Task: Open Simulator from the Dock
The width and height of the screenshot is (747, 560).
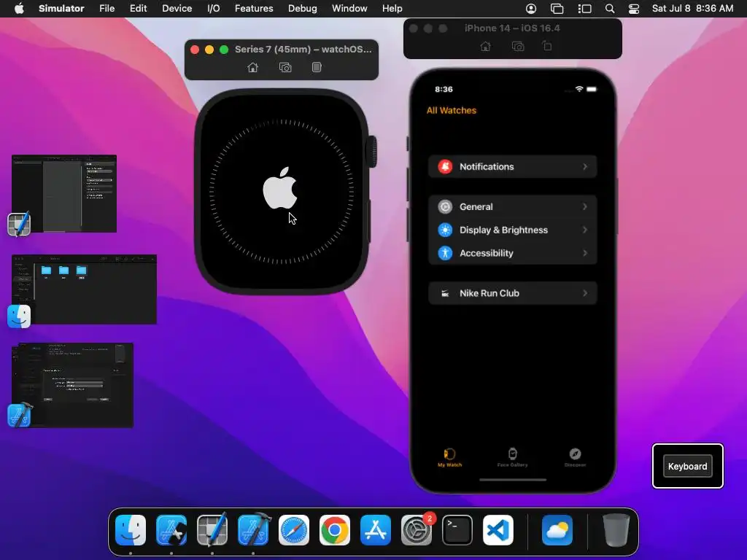Action: coord(171,530)
